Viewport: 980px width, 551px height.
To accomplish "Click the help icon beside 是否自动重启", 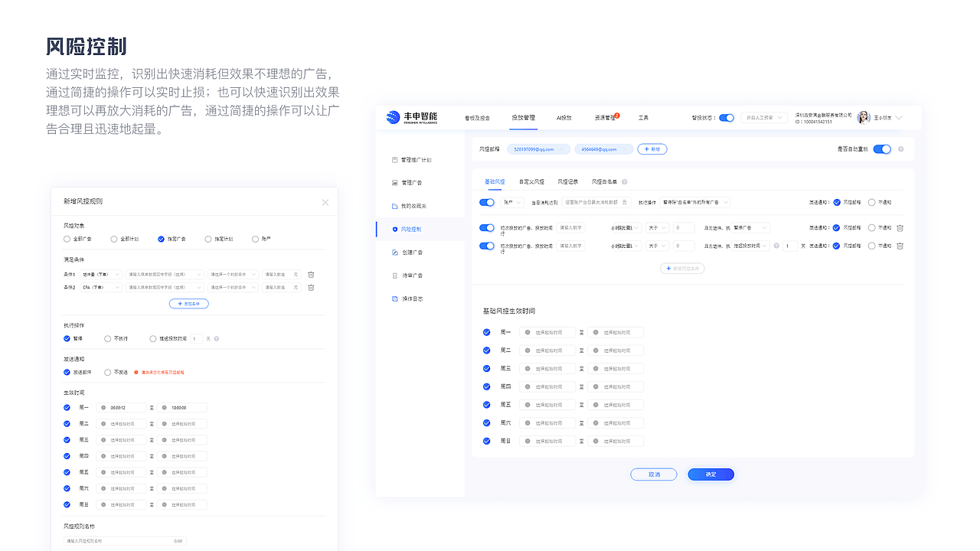I will pyautogui.click(x=900, y=149).
